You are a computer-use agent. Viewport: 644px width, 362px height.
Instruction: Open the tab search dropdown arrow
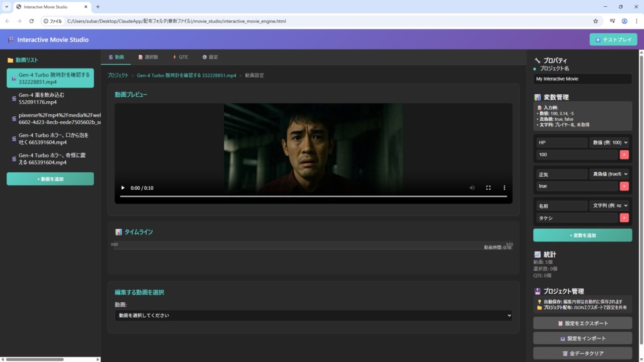(x=6, y=6)
